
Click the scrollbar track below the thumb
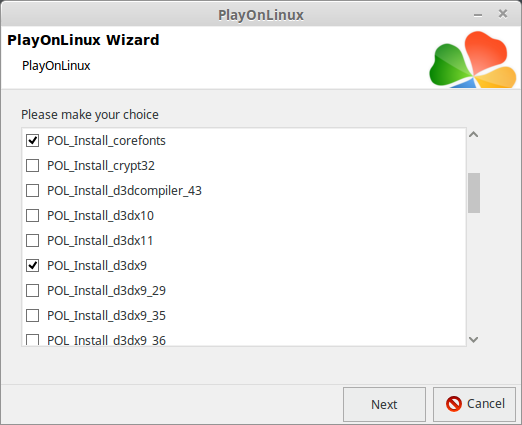474,273
